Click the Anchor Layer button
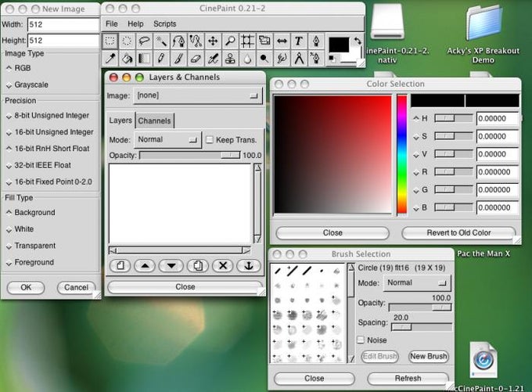Screen dimensions: 532x392 248,266
